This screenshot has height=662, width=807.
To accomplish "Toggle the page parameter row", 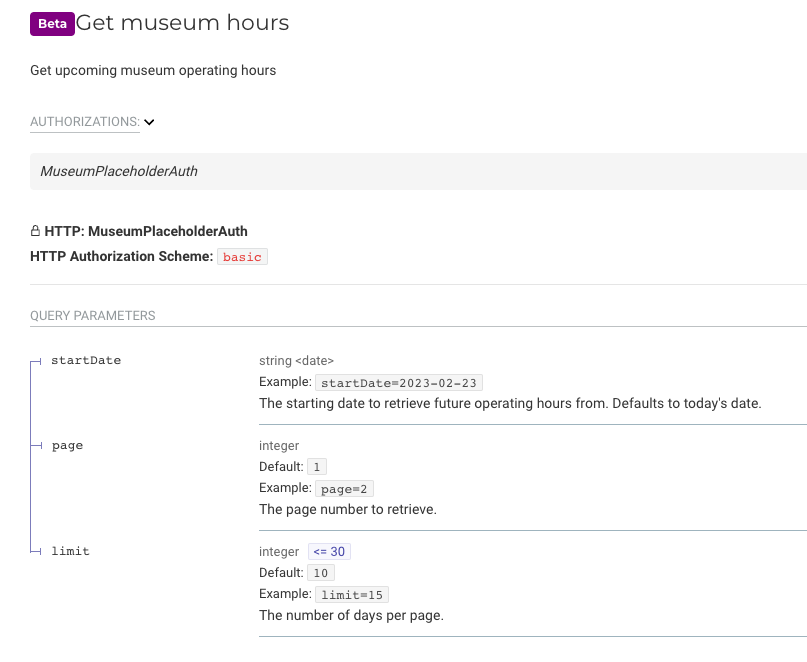I will (x=67, y=445).
